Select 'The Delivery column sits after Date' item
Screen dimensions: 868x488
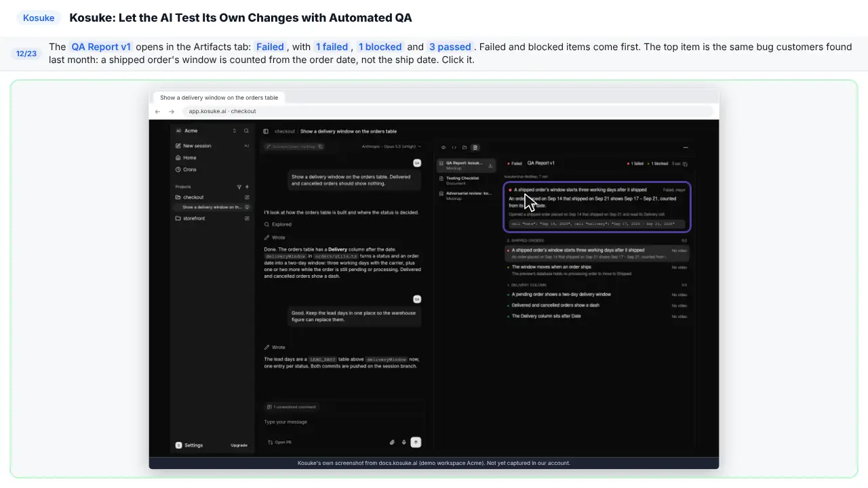point(597,317)
